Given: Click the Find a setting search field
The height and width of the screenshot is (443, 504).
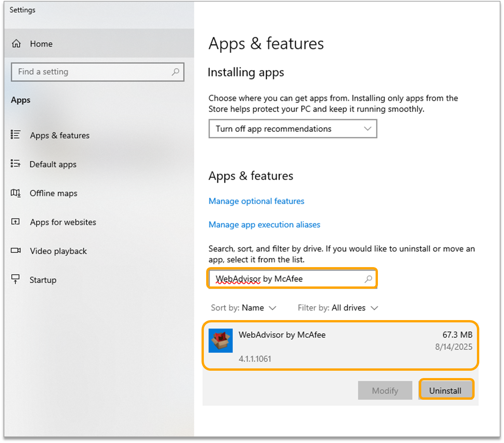Looking at the screenshot, I should (x=93, y=72).
